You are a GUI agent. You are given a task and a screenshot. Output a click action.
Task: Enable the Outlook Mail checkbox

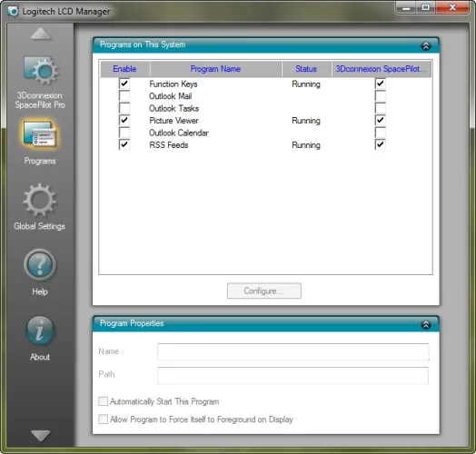[x=124, y=96]
